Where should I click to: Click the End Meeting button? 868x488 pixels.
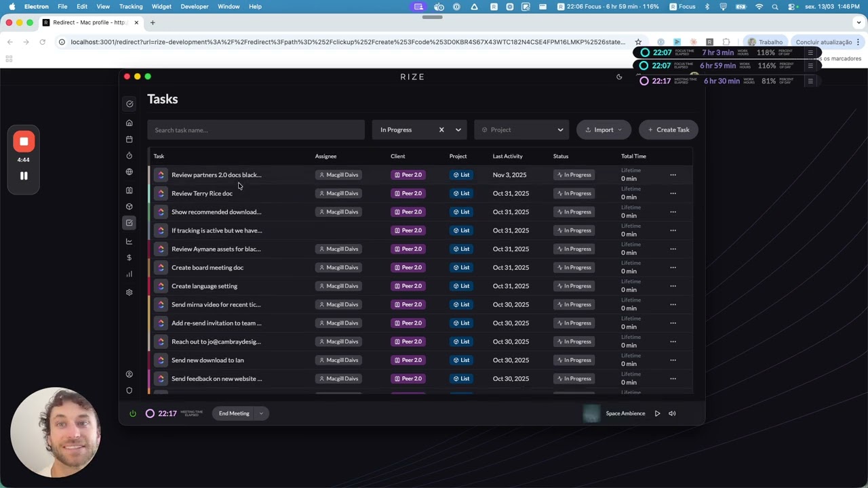pyautogui.click(x=234, y=413)
